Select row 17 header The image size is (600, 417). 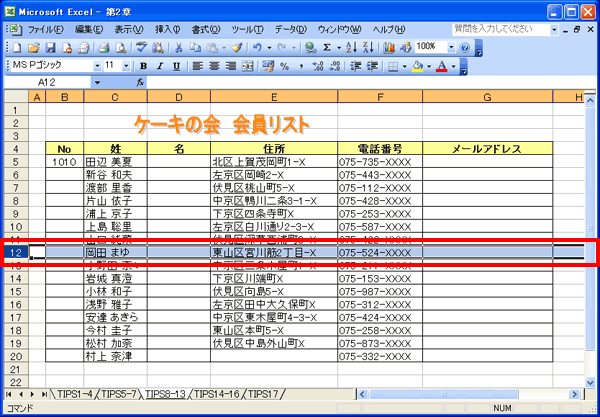[16, 318]
